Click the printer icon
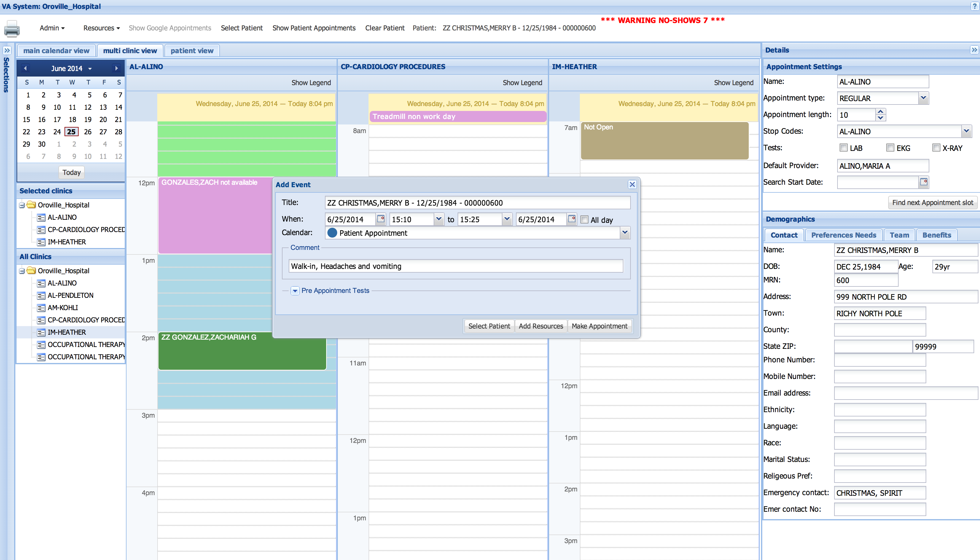Image resolution: width=980 pixels, height=560 pixels. pos(12,29)
